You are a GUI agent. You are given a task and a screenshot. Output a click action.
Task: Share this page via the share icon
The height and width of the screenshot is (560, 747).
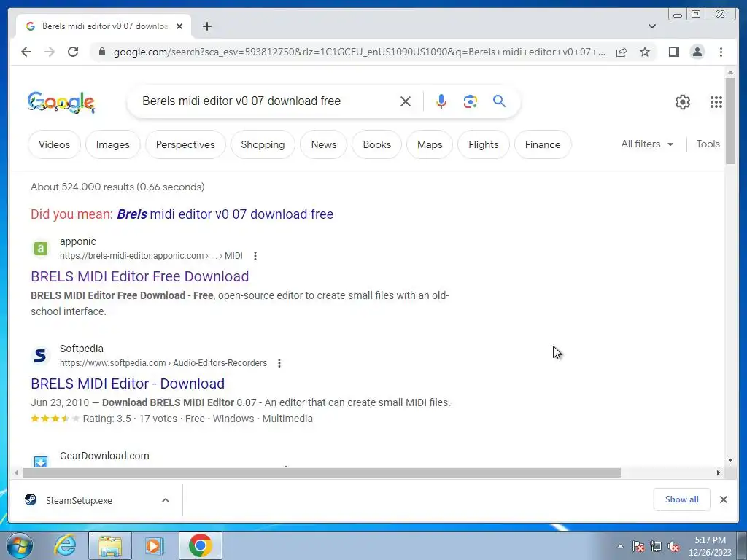[622, 52]
